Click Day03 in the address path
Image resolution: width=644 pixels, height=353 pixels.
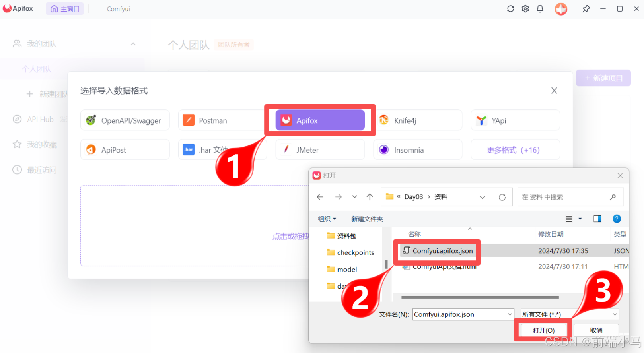point(414,197)
